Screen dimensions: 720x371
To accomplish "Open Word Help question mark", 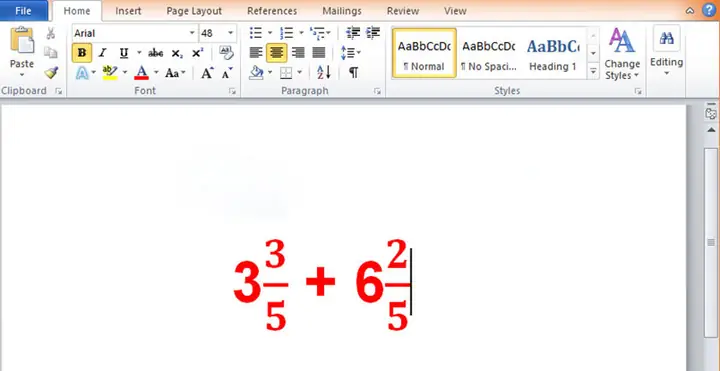I will [x=709, y=11].
